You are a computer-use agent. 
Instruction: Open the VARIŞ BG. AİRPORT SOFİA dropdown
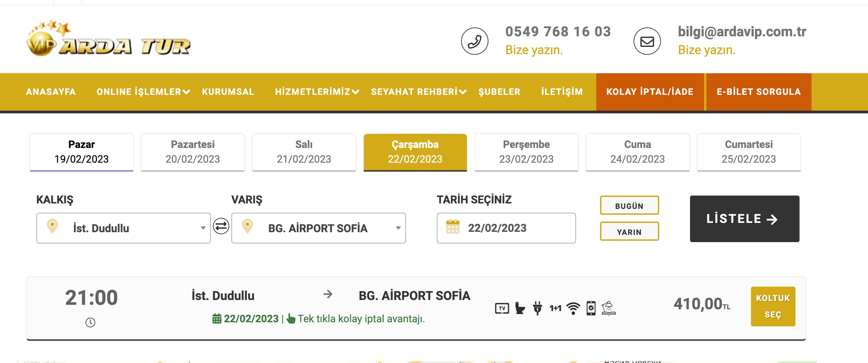(x=318, y=228)
